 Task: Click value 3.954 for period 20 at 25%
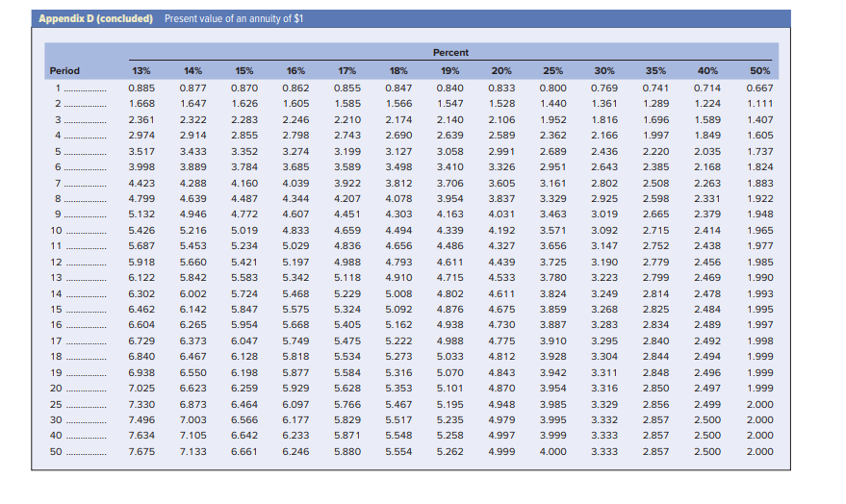coord(553,389)
